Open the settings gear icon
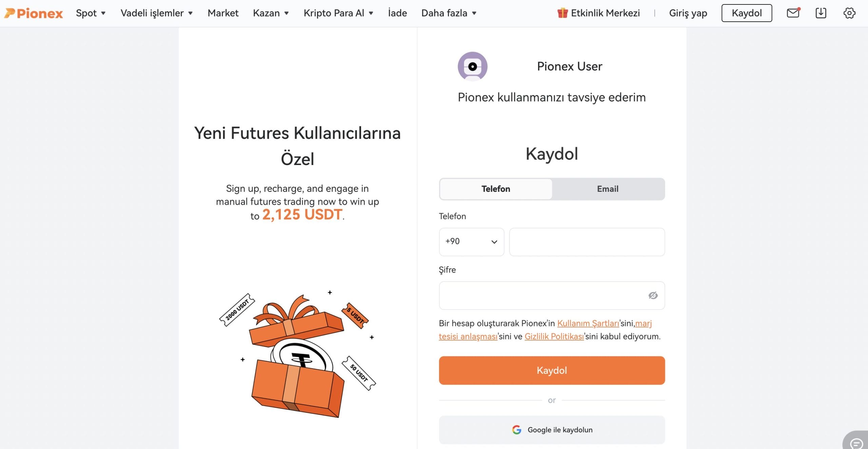The width and height of the screenshot is (868, 449). click(849, 13)
